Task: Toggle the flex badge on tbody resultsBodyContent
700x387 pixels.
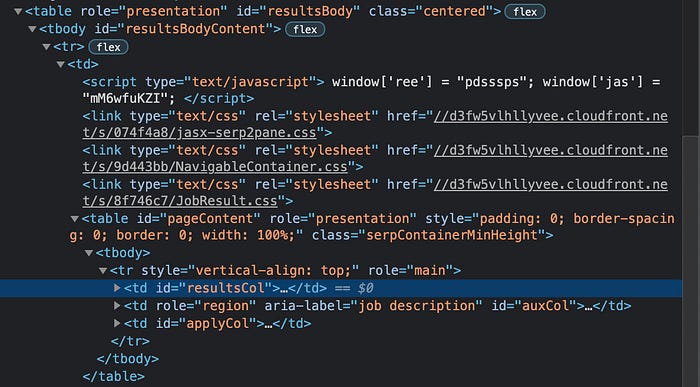Action: tap(305, 29)
